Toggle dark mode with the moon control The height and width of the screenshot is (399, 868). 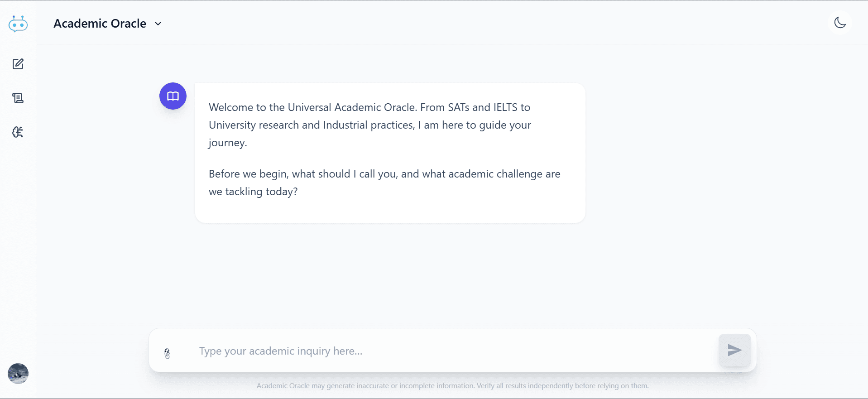click(x=840, y=22)
